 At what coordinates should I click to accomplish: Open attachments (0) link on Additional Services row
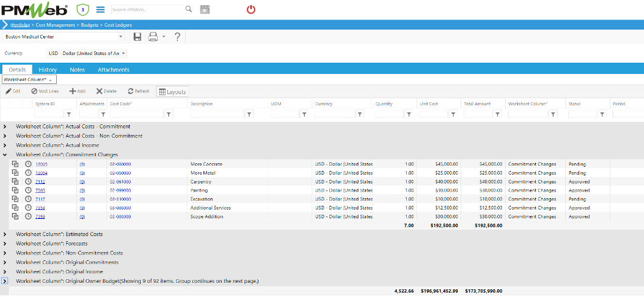[x=82, y=208]
